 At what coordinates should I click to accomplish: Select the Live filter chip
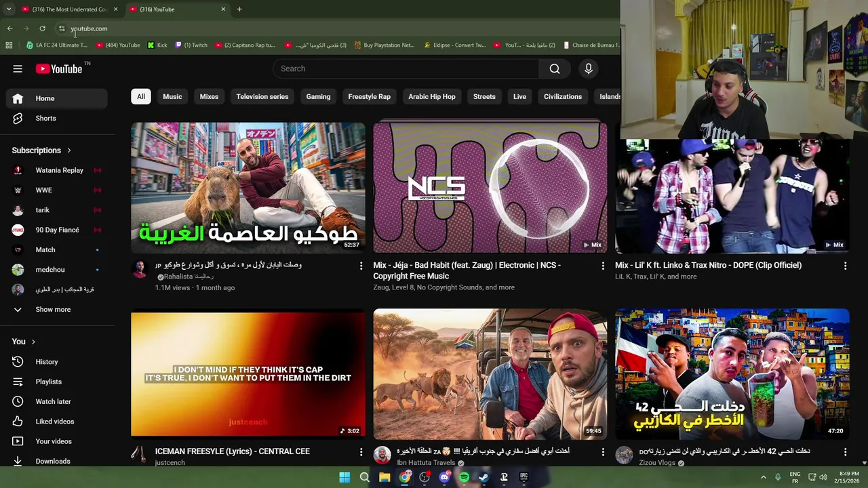pyautogui.click(x=519, y=96)
